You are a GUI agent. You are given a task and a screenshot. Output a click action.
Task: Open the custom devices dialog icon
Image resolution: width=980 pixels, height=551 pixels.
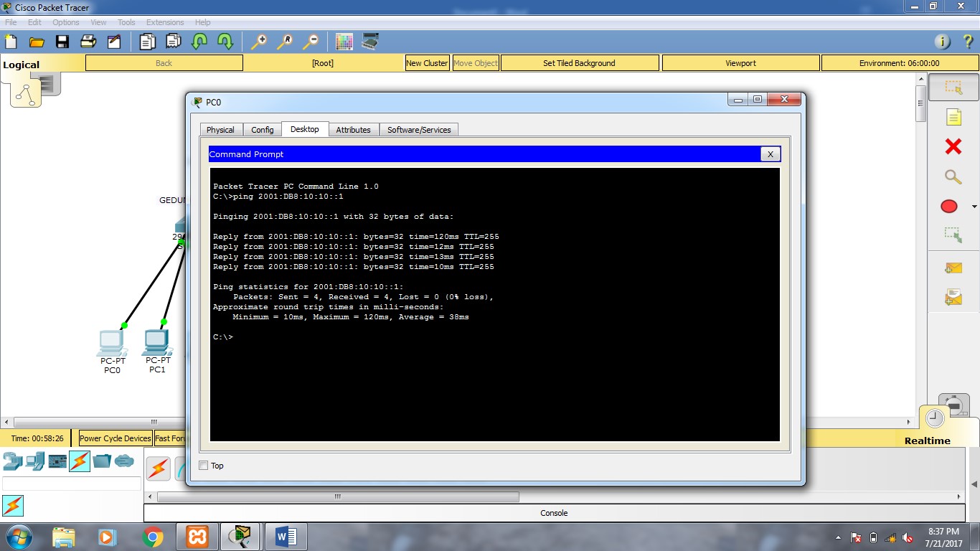370,42
